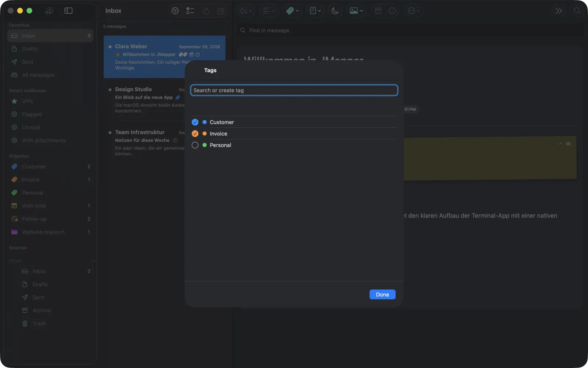Image resolution: width=588 pixels, height=368 pixels.
Task: Open the reply options dropdown arrow
Action: click(x=250, y=11)
